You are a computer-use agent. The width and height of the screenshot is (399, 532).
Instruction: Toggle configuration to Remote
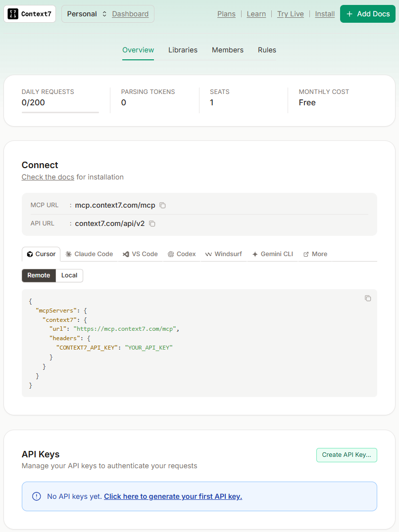(39, 275)
